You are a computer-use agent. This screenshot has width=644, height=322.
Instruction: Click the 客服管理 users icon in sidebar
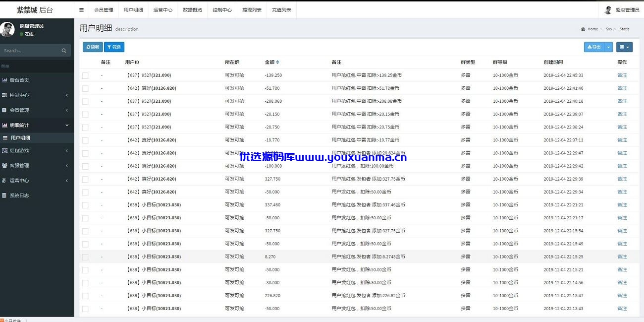[x=4, y=165]
